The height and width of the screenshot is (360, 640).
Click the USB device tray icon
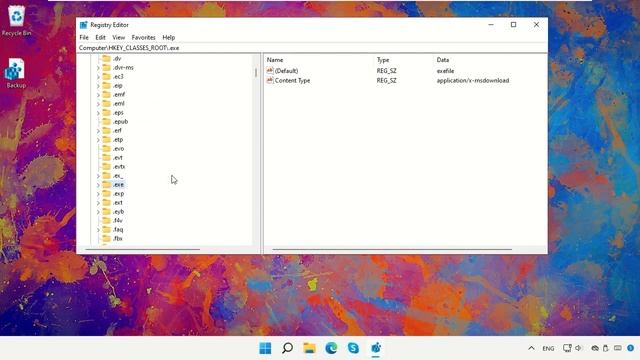(x=606, y=348)
